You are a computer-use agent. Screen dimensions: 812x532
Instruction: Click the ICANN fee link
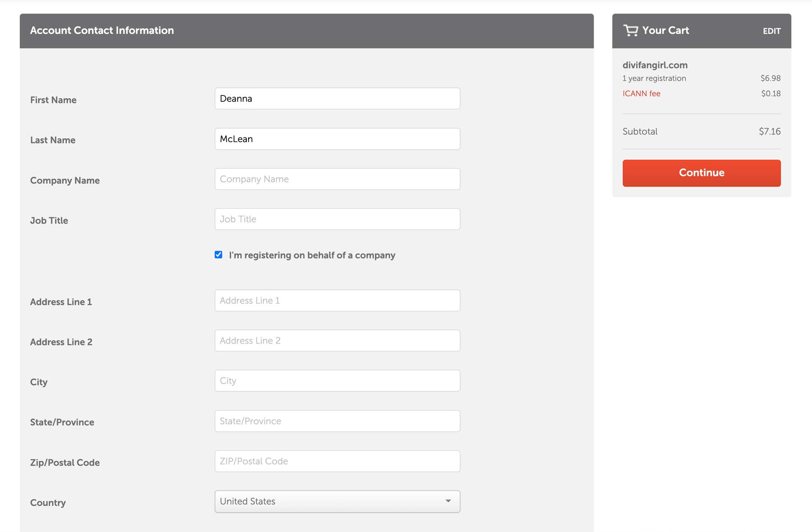[x=641, y=93]
